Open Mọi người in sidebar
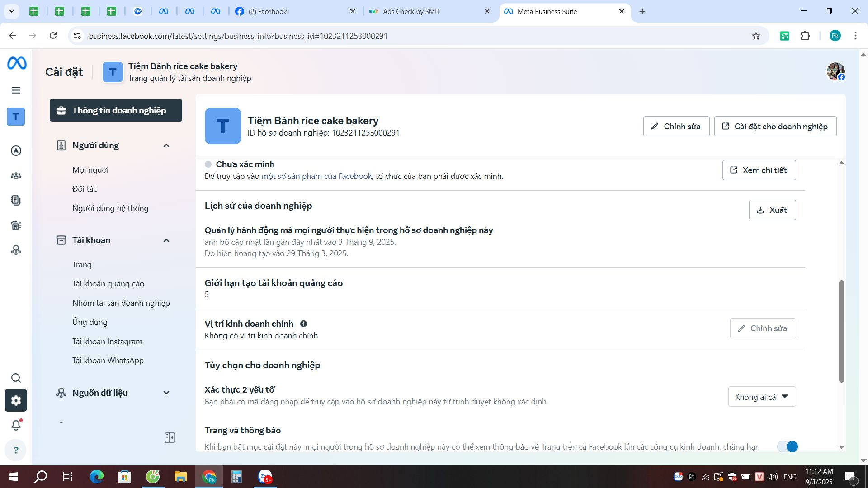 point(90,170)
